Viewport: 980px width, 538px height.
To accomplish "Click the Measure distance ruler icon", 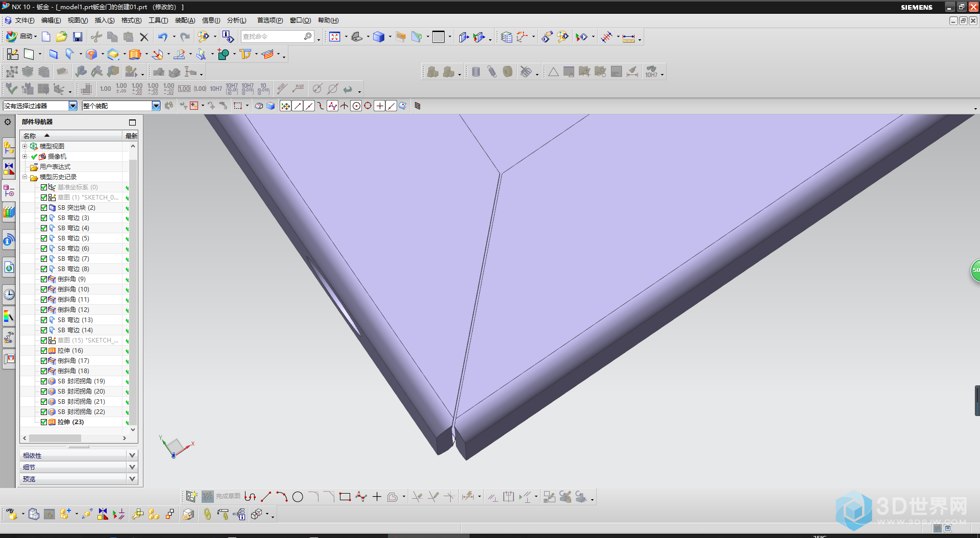I will tap(629, 37).
